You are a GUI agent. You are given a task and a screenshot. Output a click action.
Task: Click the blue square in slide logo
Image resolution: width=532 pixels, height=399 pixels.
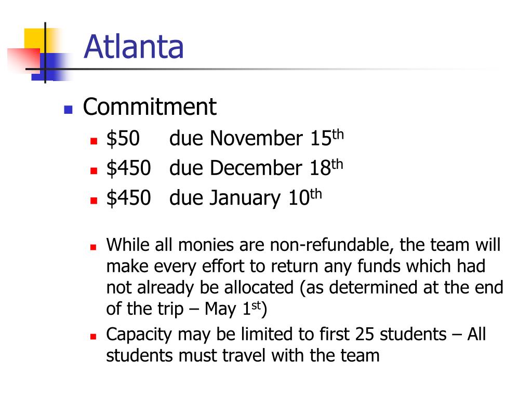[x=51, y=67]
